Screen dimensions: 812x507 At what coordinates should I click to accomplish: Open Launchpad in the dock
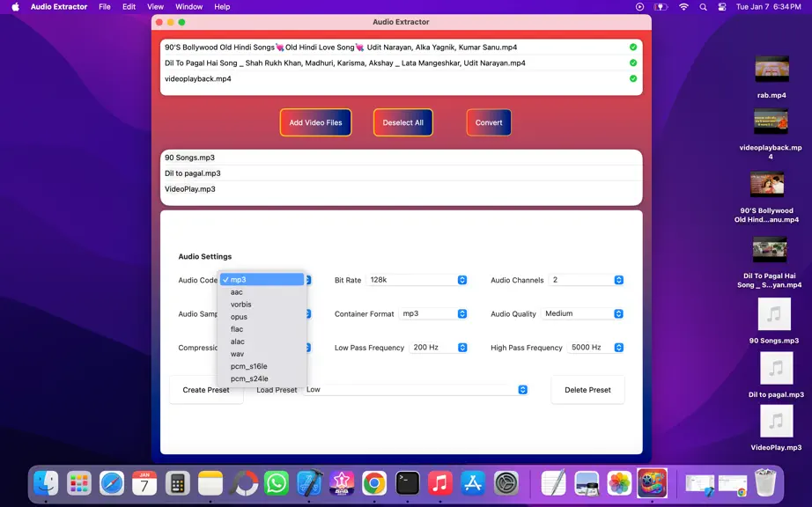[x=78, y=484]
